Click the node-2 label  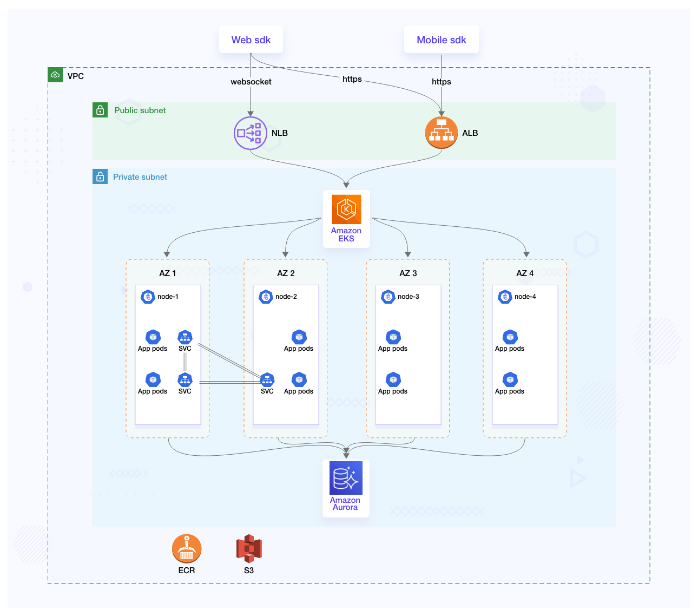[286, 297]
